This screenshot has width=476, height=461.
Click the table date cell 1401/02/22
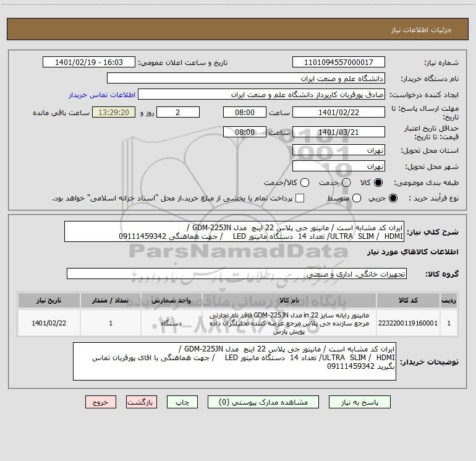pyautogui.click(x=49, y=323)
